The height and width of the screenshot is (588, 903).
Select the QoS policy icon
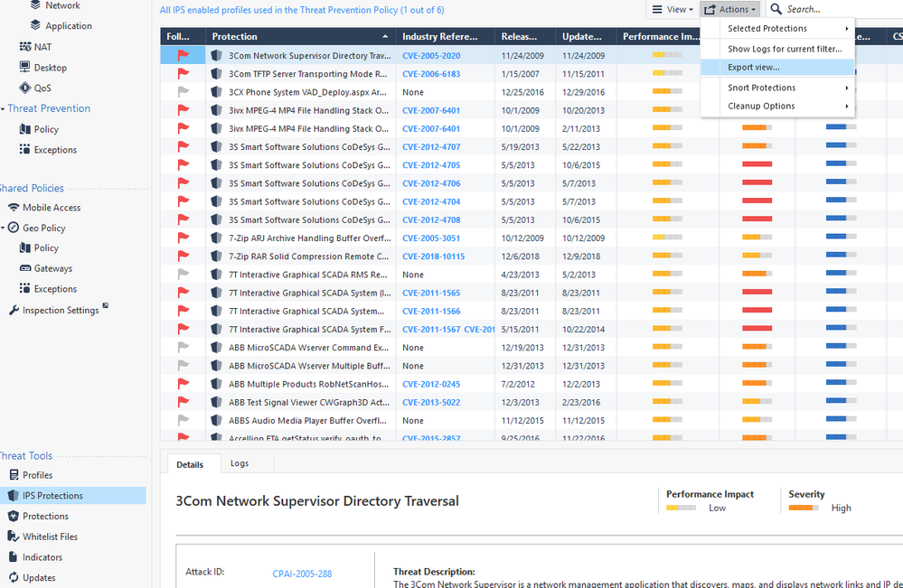coord(26,88)
